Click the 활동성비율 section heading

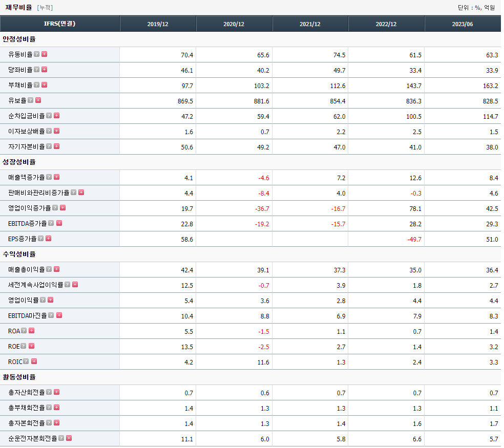(x=19, y=377)
